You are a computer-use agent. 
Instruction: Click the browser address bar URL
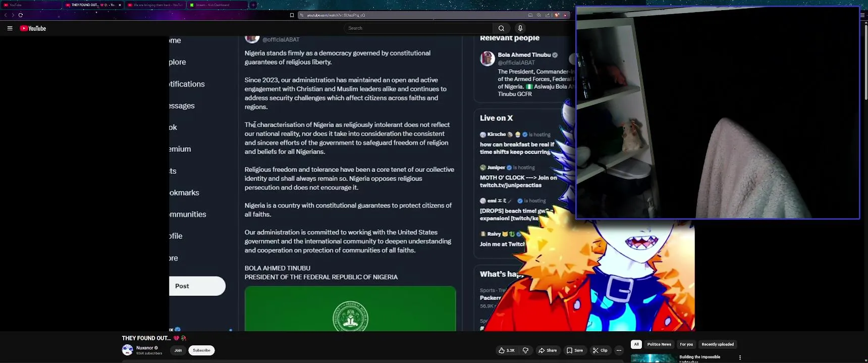[336, 15]
